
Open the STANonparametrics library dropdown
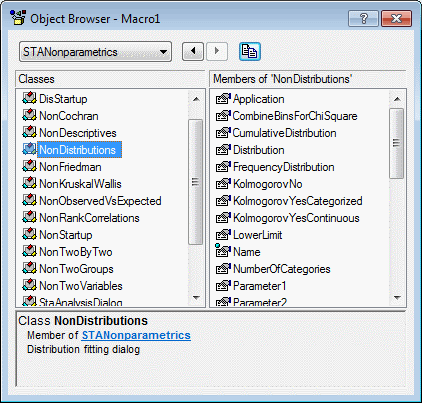95,52
